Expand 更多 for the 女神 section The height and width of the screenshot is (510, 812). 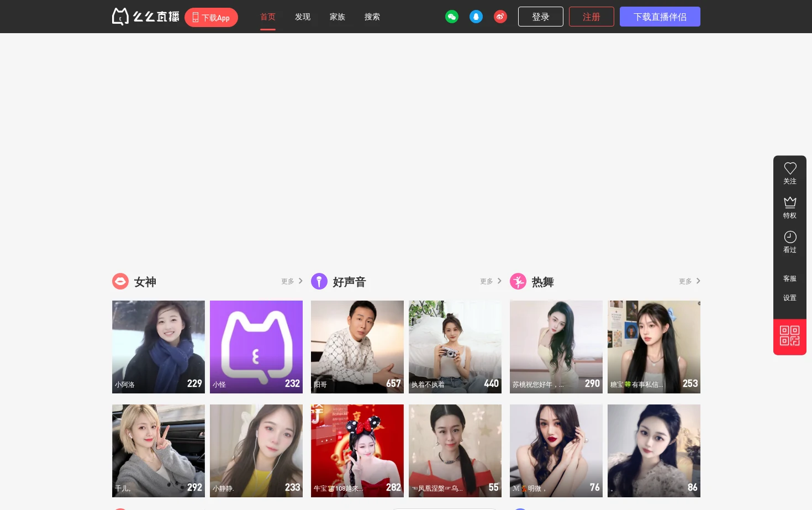292,281
